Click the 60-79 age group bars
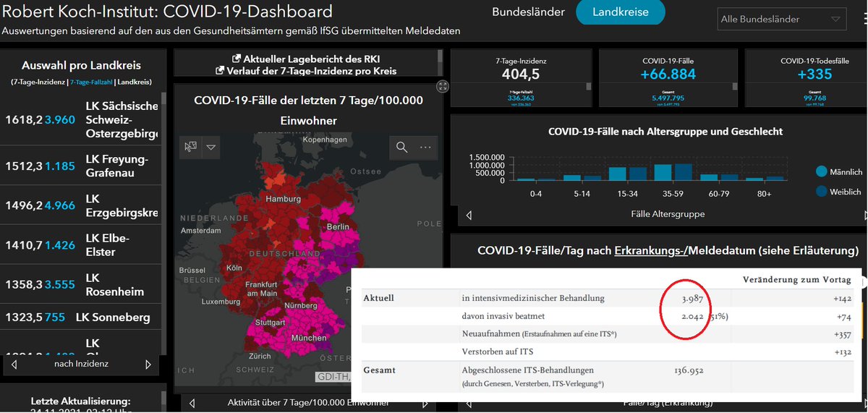Image resolution: width=868 pixels, height=413 pixels. (718, 177)
